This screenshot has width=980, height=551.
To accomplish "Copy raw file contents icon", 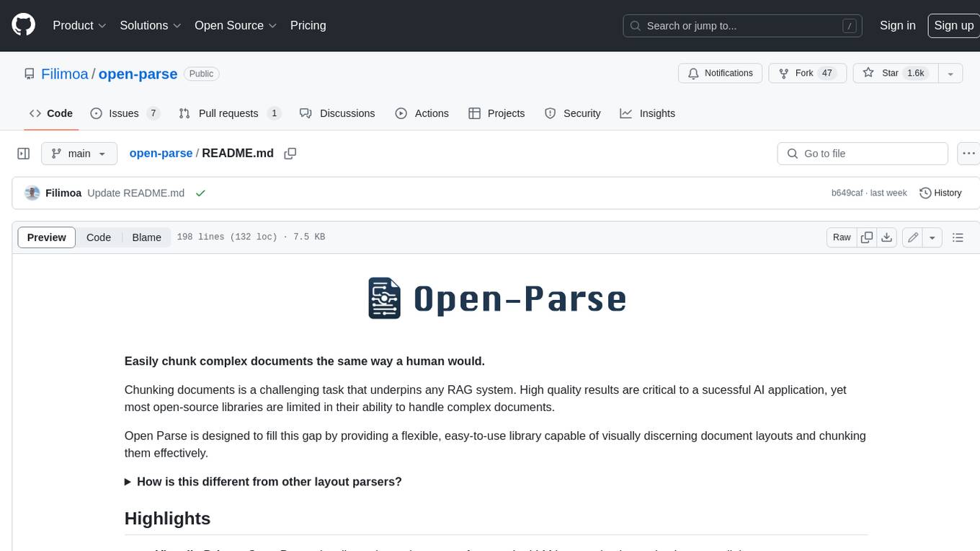I will pos(867,237).
